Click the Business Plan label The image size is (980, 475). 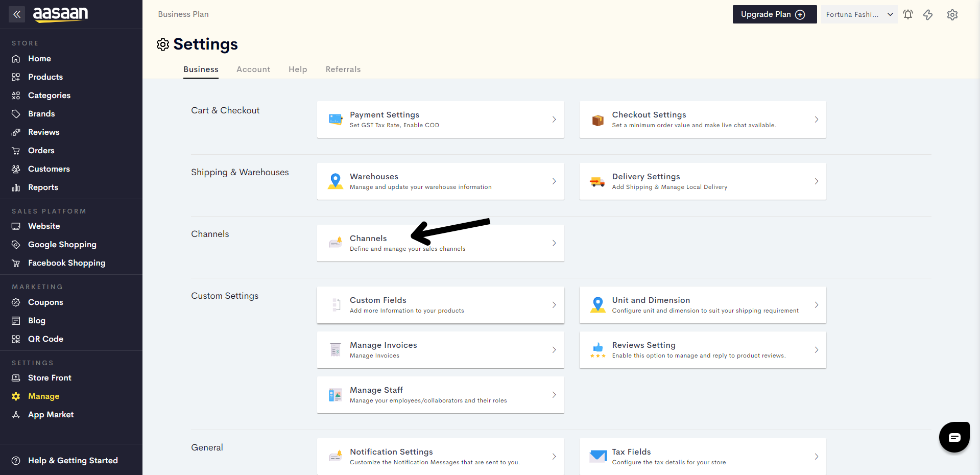[183, 14]
